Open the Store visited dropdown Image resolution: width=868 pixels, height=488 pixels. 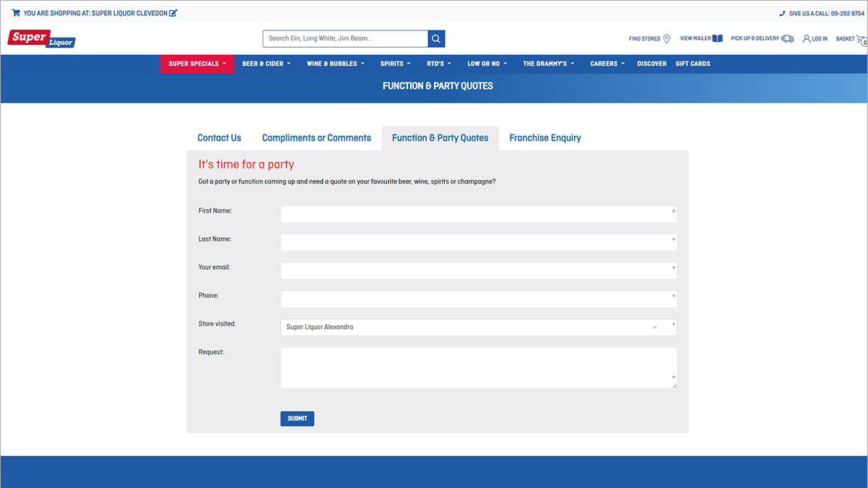coord(479,328)
